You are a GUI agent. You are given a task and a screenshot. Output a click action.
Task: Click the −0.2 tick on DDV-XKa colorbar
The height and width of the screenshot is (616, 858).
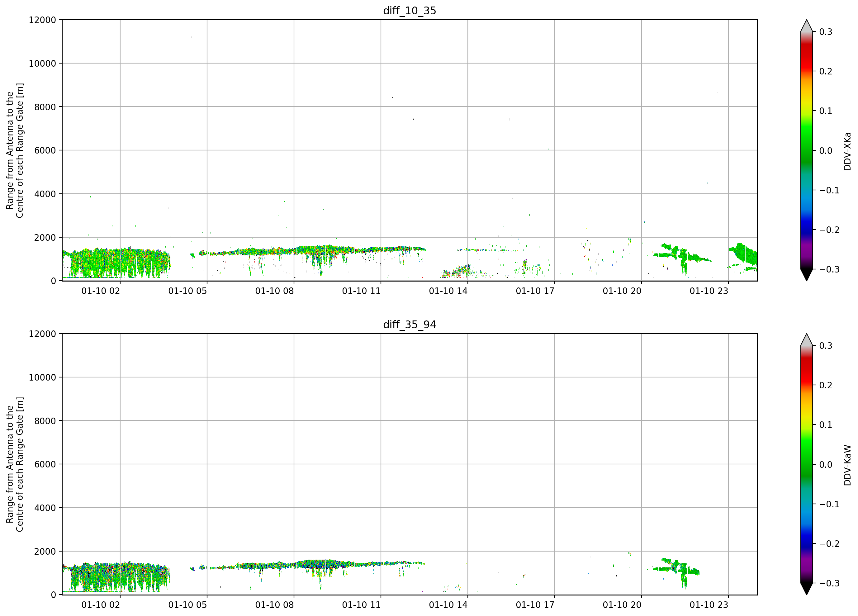pyautogui.click(x=829, y=230)
